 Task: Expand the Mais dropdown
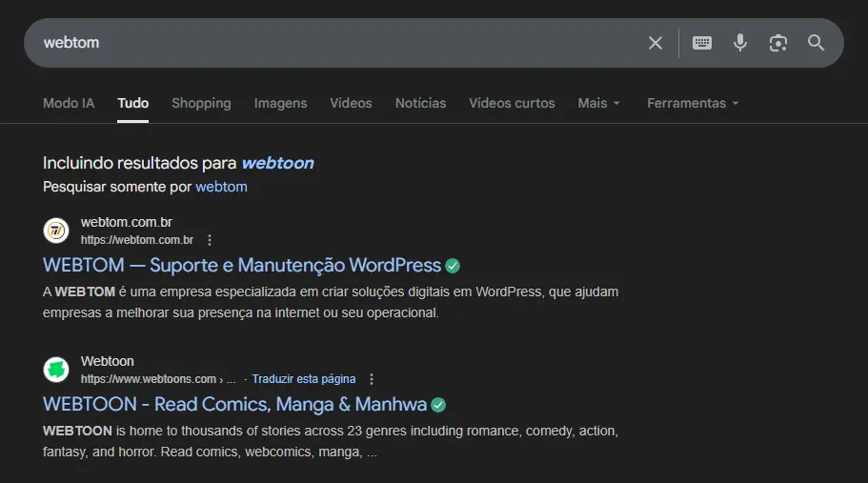599,103
